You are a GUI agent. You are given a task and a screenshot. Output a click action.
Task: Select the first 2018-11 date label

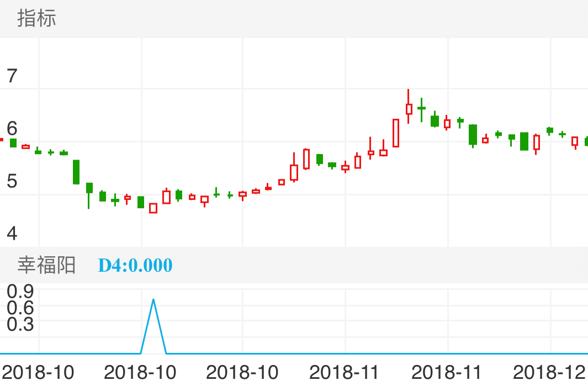[x=344, y=373]
